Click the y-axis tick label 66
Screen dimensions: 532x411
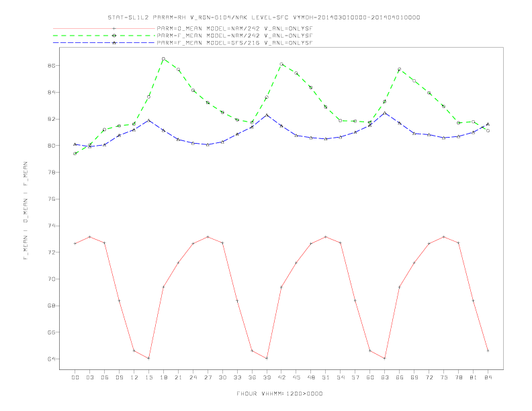point(52,332)
